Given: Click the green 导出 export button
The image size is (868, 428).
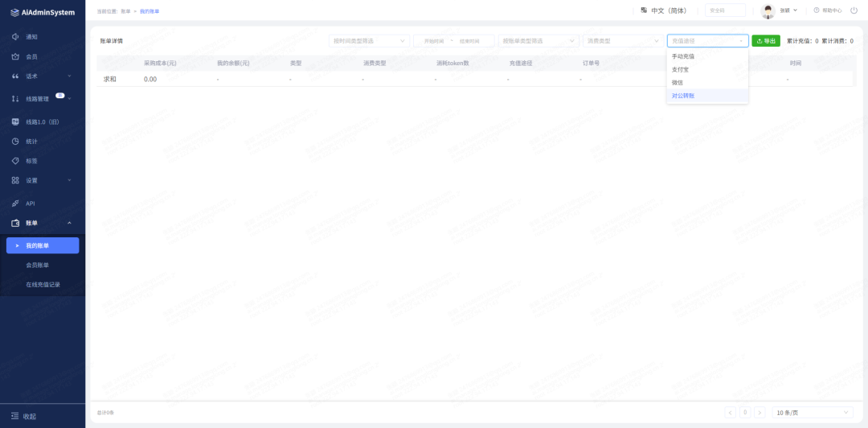Looking at the screenshot, I should 766,41.
